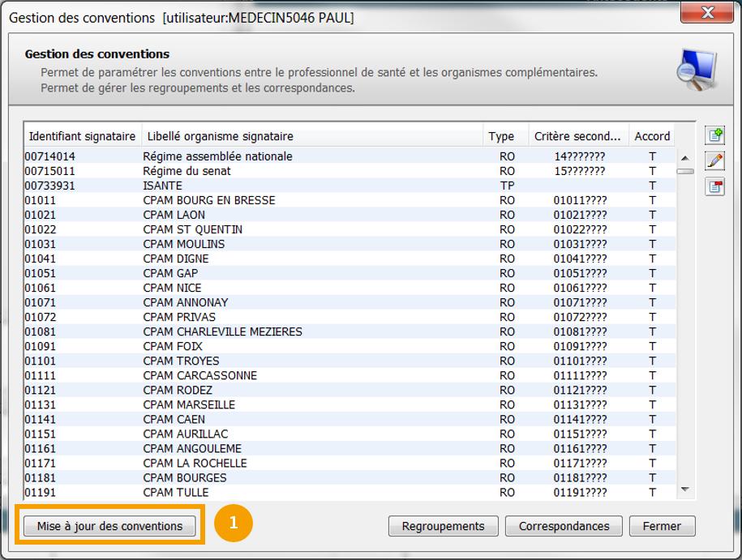Click identifier 00715011

point(49,171)
